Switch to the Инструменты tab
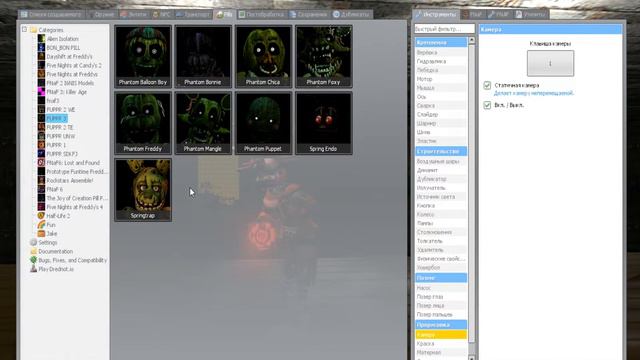 pyautogui.click(x=435, y=14)
